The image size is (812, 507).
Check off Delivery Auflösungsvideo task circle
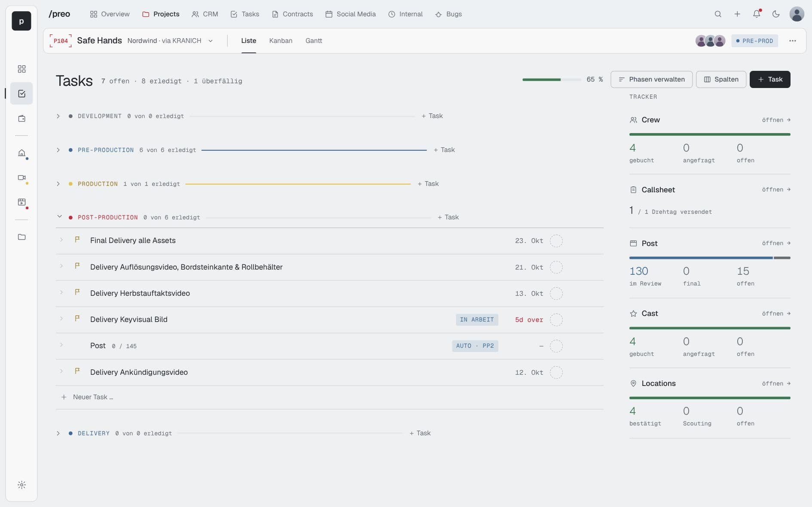556,267
